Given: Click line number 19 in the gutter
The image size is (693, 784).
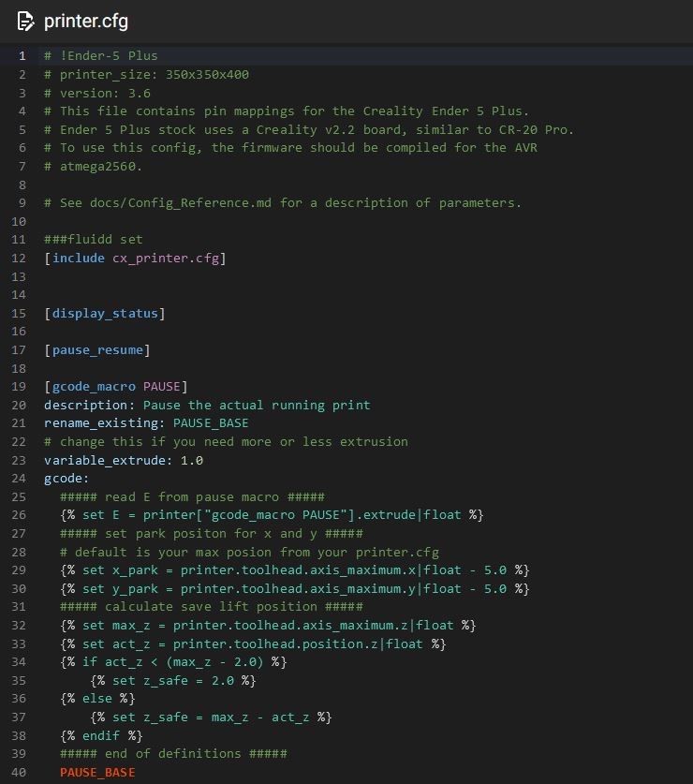Looking at the screenshot, I should pos(19,387).
